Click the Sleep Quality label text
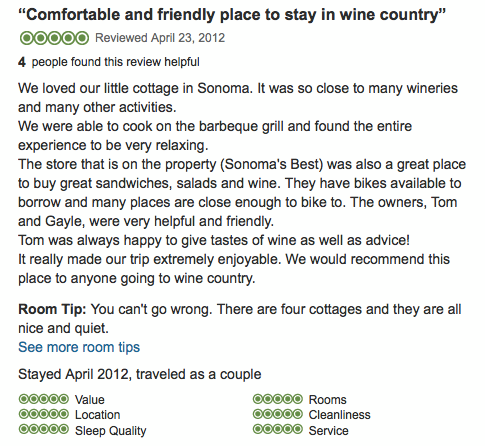485x446 pixels. 111,431
